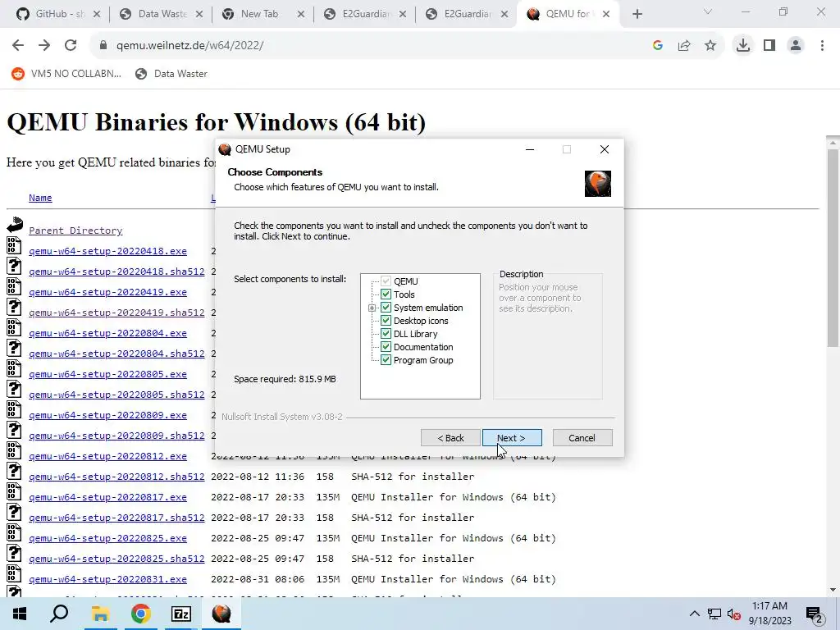Open Chrome from the taskbar
840x630 pixels.
(140, 614)
